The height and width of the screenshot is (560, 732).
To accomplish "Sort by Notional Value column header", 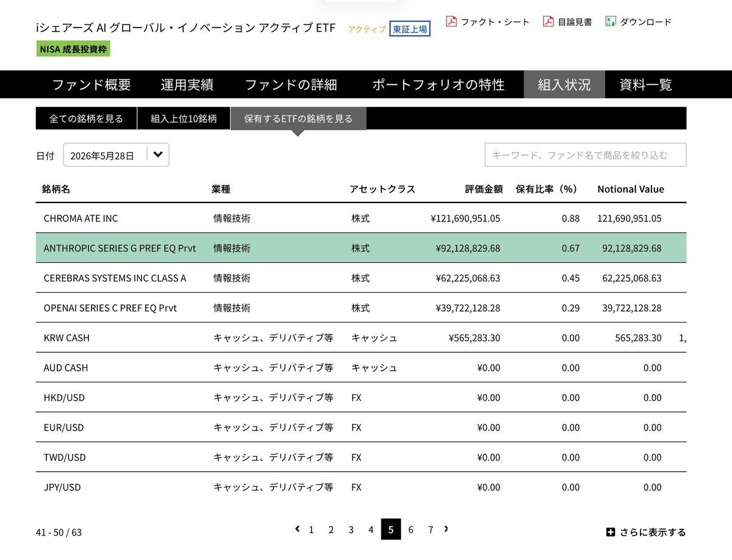I will (x=631, y=189).
